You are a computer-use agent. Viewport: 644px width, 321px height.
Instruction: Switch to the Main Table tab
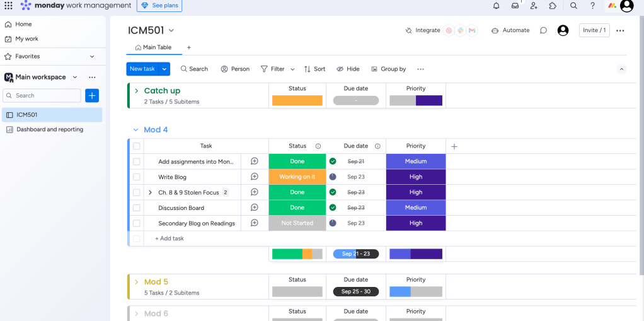coord(153,47)
